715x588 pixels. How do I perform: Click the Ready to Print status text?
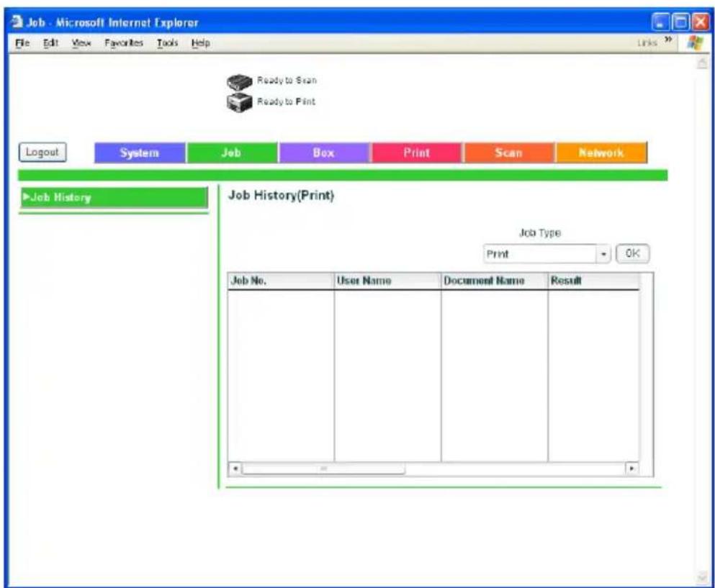[286, 101]
